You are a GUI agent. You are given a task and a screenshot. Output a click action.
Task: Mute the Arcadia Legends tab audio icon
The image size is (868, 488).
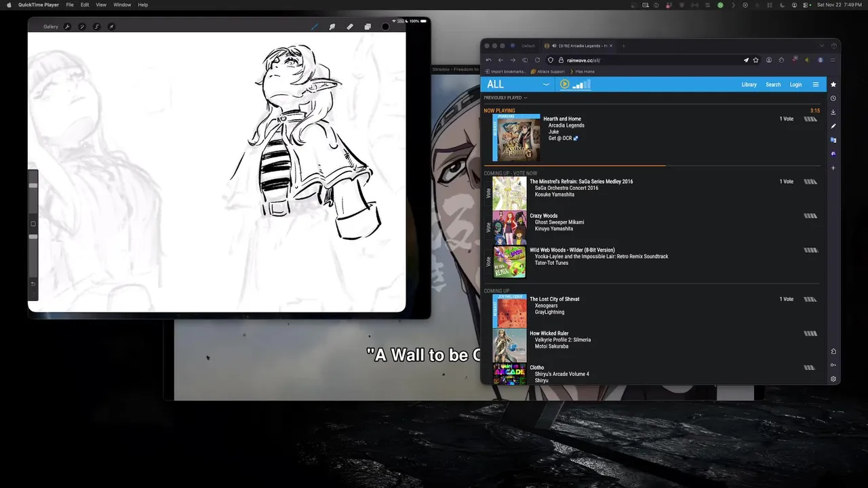(555, 46)
